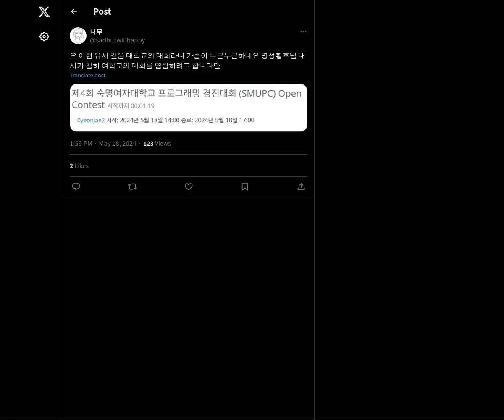Viewport: 504px width, 420px height.
Task: Open the @sadbutwillhappy handle link
Action: point(118,40)
